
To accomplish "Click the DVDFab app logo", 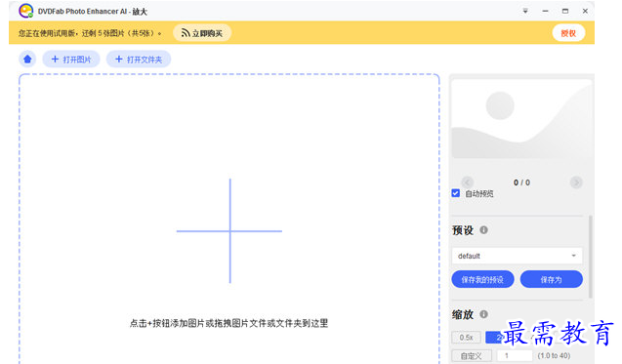I will [25, 11].
